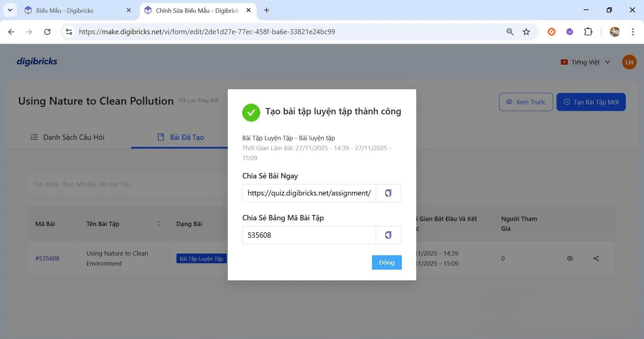Bookmark this page with the star icon
This screenshot has width=644, height=339.
pos(526,32)
